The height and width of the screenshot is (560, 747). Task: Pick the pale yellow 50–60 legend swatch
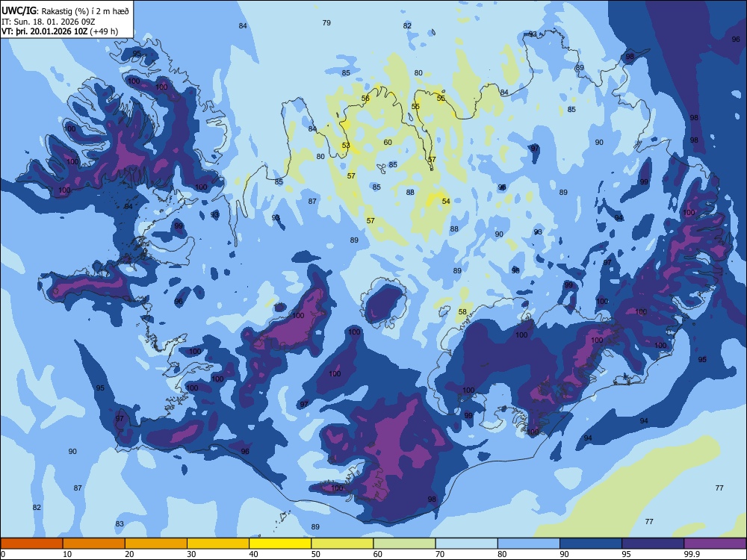tap(342, 544)
